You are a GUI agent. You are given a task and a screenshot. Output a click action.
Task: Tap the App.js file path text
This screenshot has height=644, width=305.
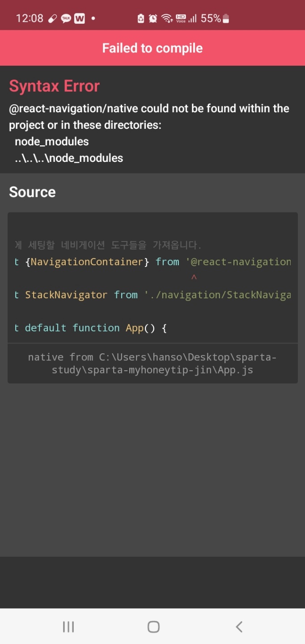point(152,364)
